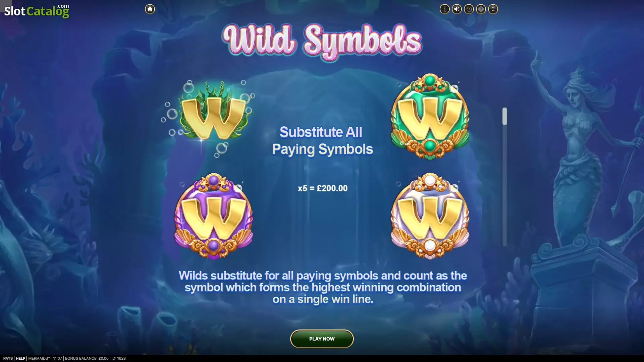Open the game history clock icon
The width and height of the screenshot is (644, 362).
[469, 9]
